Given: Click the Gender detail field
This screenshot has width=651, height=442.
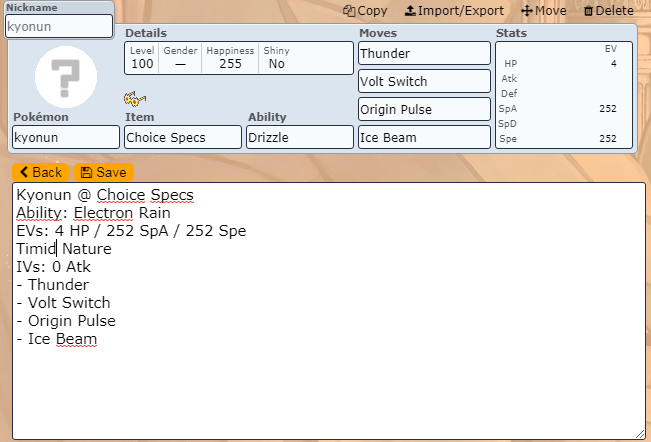Looking at the screenshot, I should pyautogui.click(x=180, y=58).
